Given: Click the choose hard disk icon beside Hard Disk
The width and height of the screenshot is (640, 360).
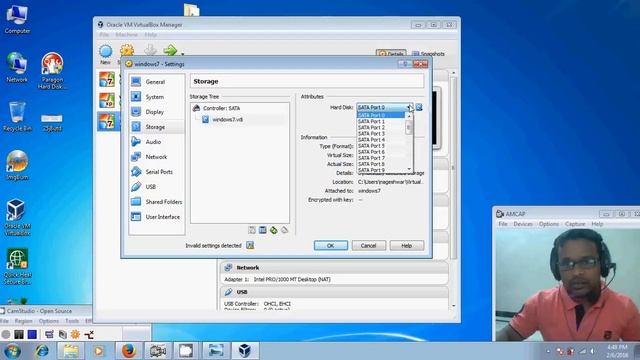Looking at the screenshot, I should [x=419, y=107].
